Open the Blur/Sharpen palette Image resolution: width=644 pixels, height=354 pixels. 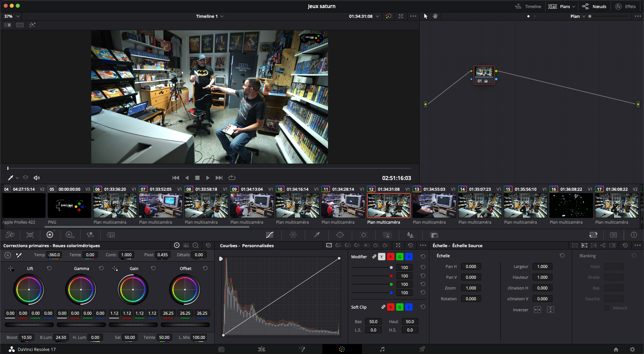point(410,235)
